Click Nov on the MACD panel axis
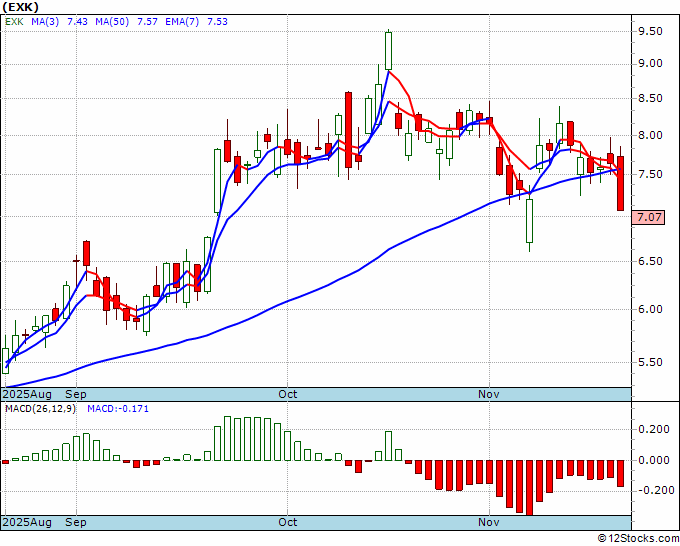Viewport: 680px width, 546px height. click(489, 522)
